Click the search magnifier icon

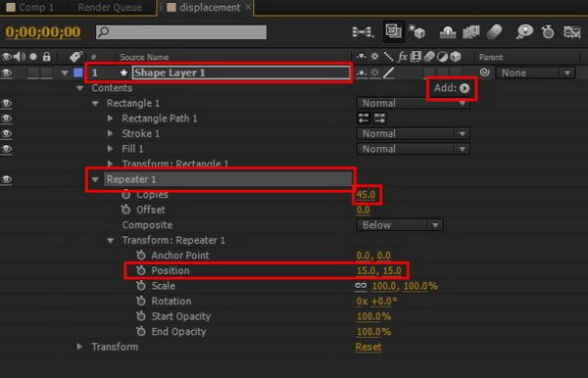pyautogui.click(x=103, y=32)
